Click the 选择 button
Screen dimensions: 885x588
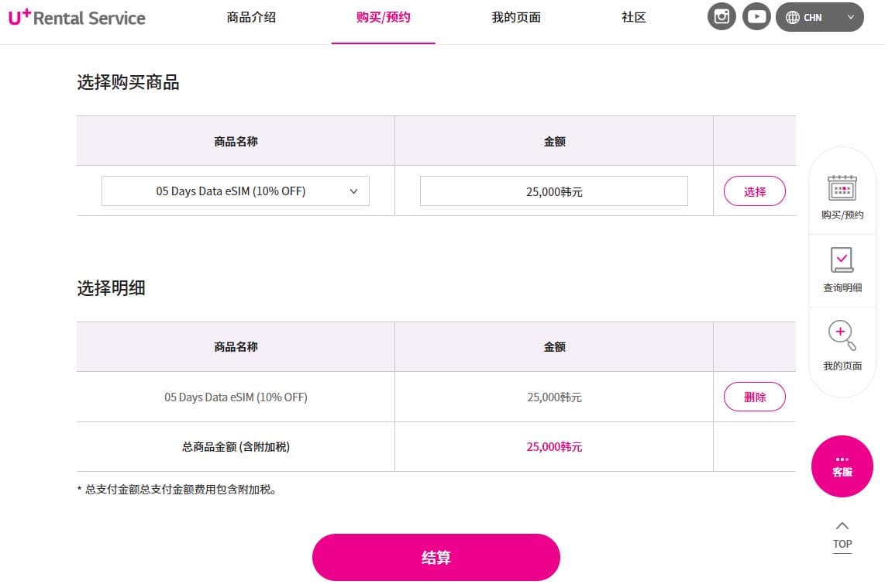tap(755, 191)
